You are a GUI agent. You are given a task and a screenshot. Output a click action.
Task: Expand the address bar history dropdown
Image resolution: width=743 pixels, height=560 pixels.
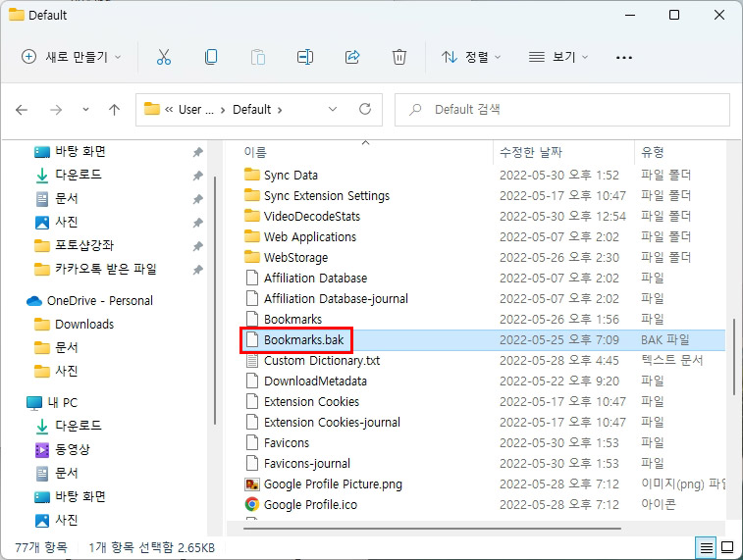pos(333,109)
